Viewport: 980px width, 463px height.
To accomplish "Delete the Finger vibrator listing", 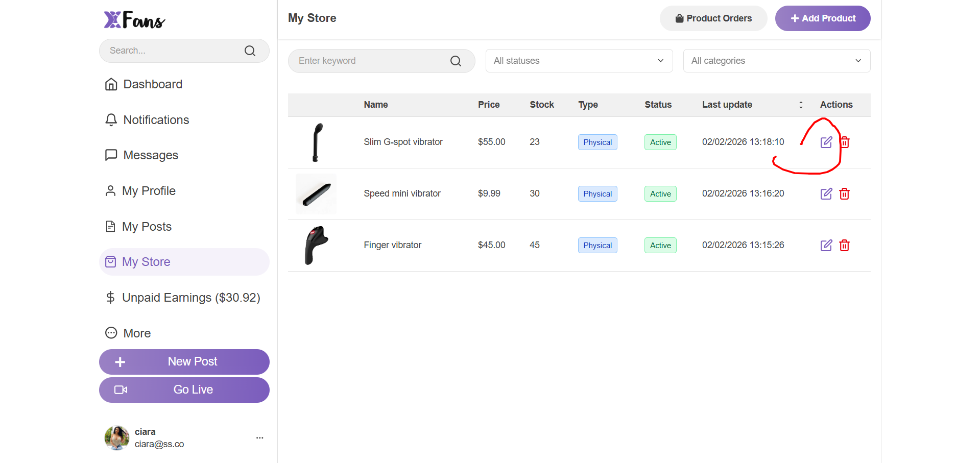I will click(844, 246).
